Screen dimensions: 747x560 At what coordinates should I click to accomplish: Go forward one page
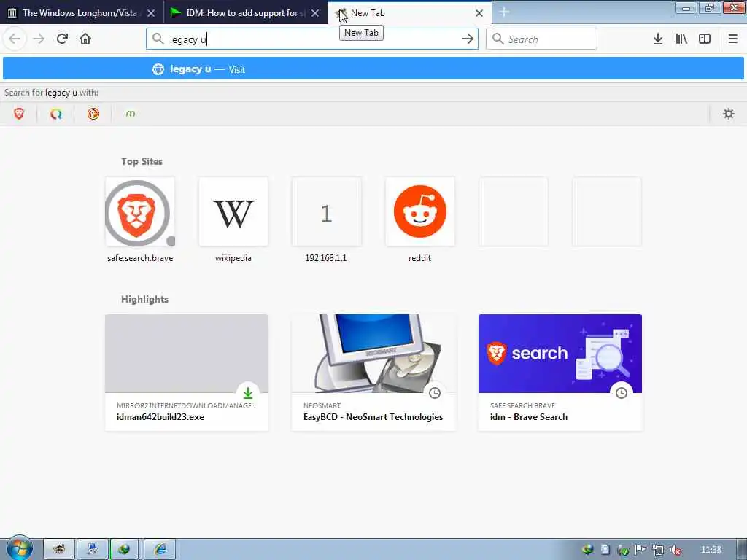pos(39,39)
